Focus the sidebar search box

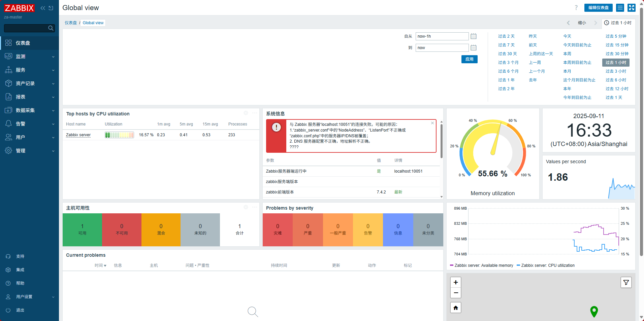(x=26, y=28)
